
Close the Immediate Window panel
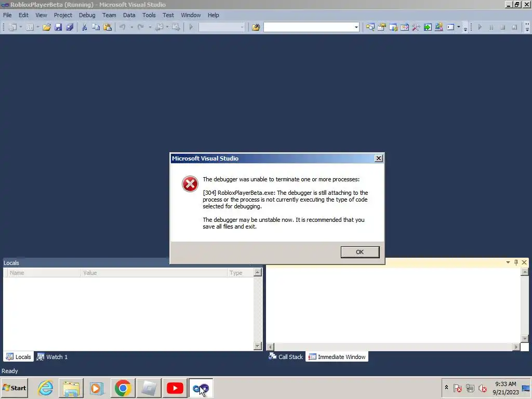[x=524, y=262]
